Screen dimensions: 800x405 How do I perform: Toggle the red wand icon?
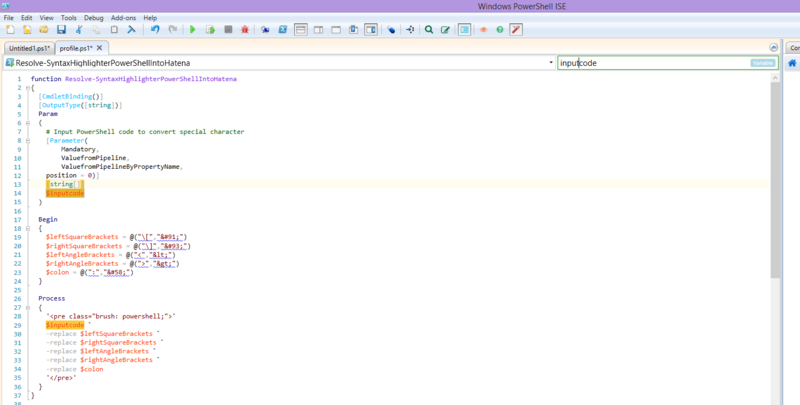(x=516, y=30)
